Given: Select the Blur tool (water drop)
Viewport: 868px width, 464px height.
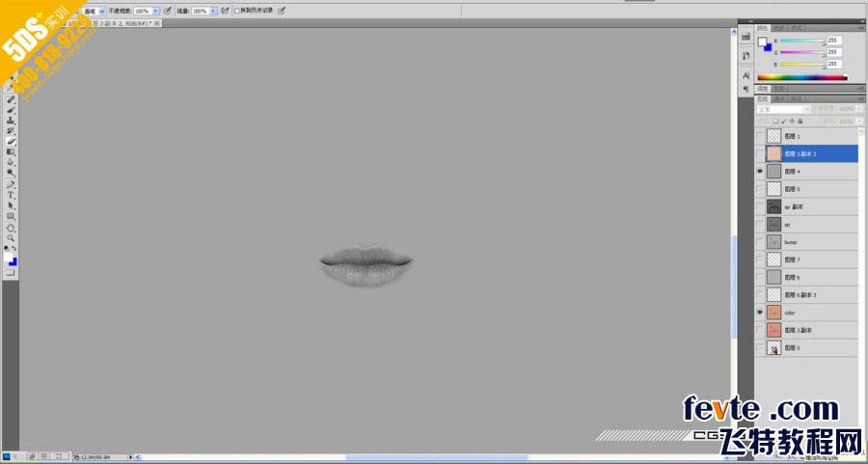Looking at the screenshot, I should pos(11,162).
